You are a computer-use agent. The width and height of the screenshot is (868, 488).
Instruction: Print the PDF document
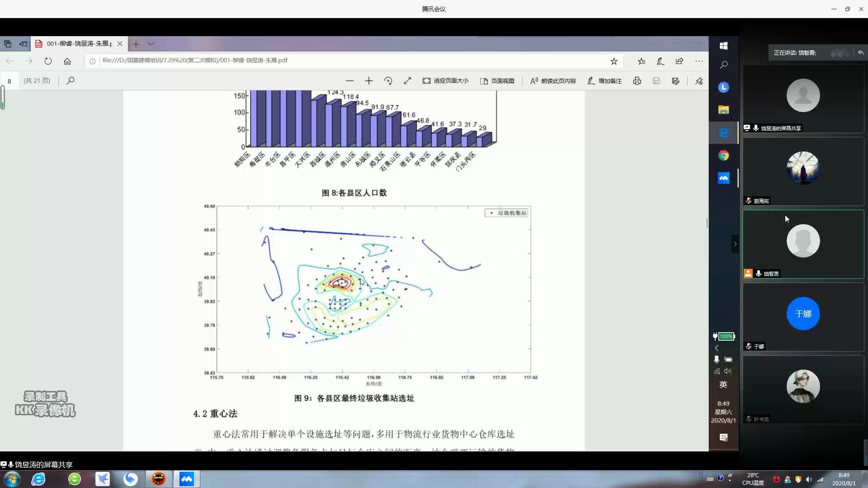[x=637, y=81]
